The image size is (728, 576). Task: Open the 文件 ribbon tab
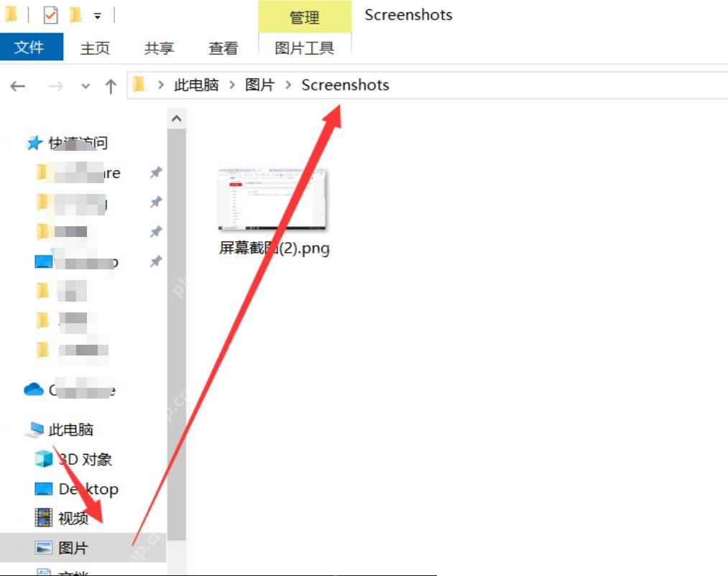(x=31, y=47)
